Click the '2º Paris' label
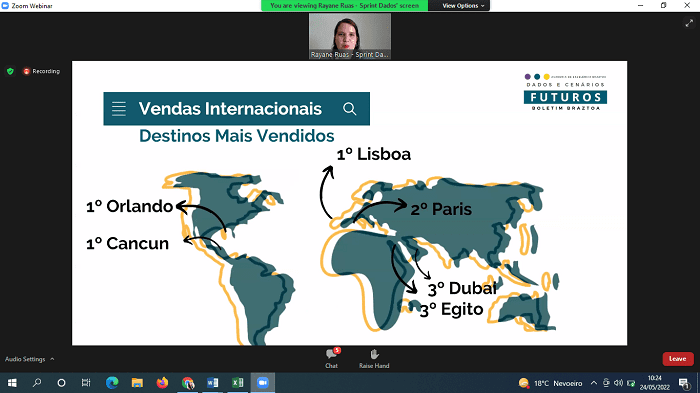This screenshot has width=700, height=393. pos(441,209)
